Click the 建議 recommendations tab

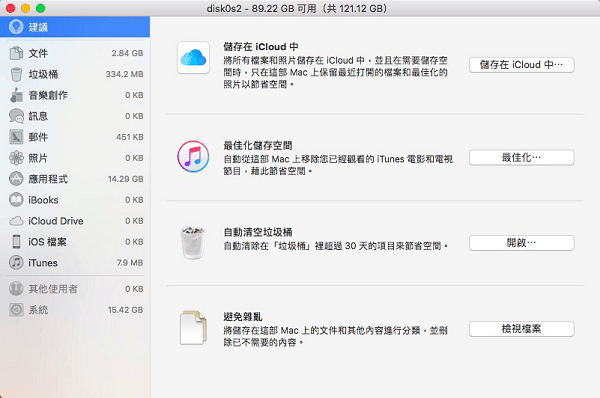coord(75,27)
